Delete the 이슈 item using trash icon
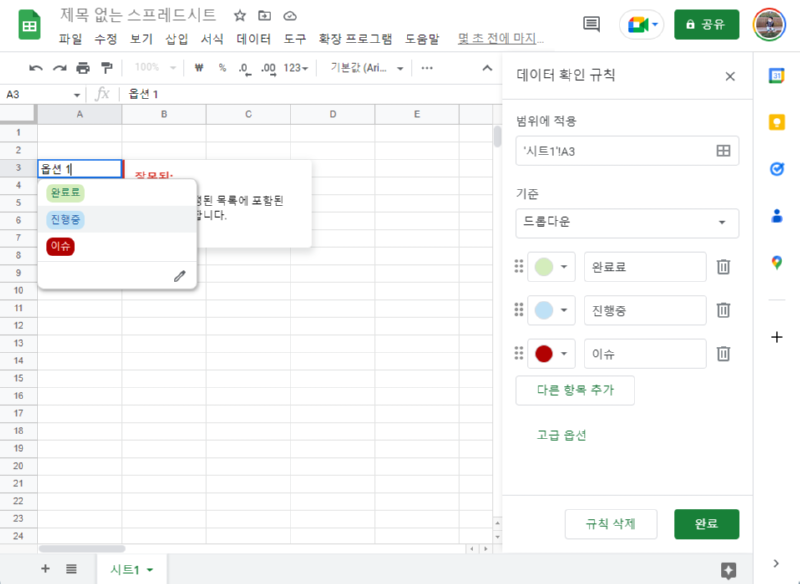The height and width of the screenshot is (584, 800). 723,353
